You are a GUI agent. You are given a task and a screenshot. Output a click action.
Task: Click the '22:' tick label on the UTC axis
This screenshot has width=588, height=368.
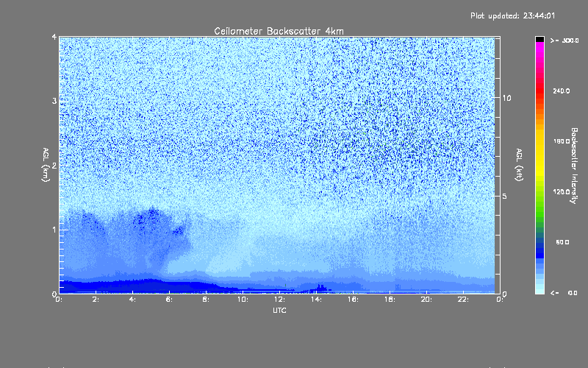coord(463,300)
